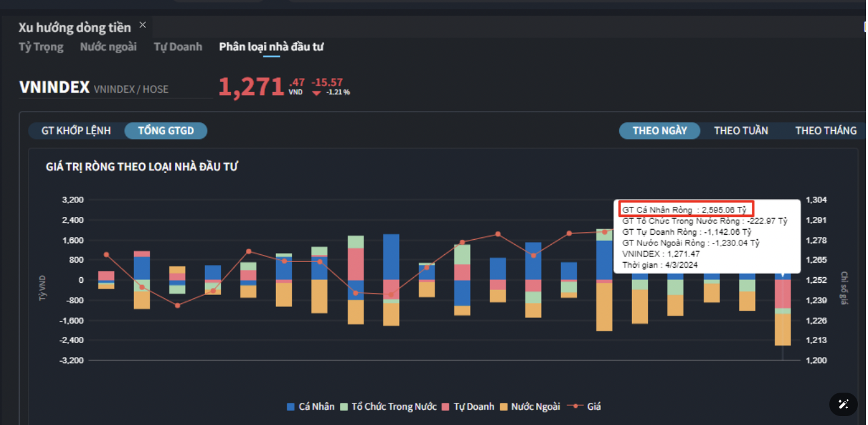
Task: Toggle the Giá line legend marker
Action: 575,407
